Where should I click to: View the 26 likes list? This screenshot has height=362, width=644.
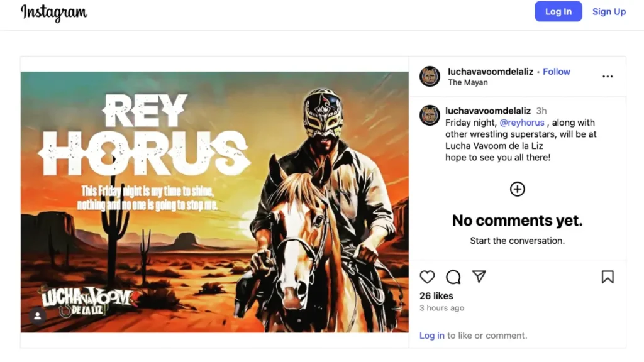click(436, 296)
